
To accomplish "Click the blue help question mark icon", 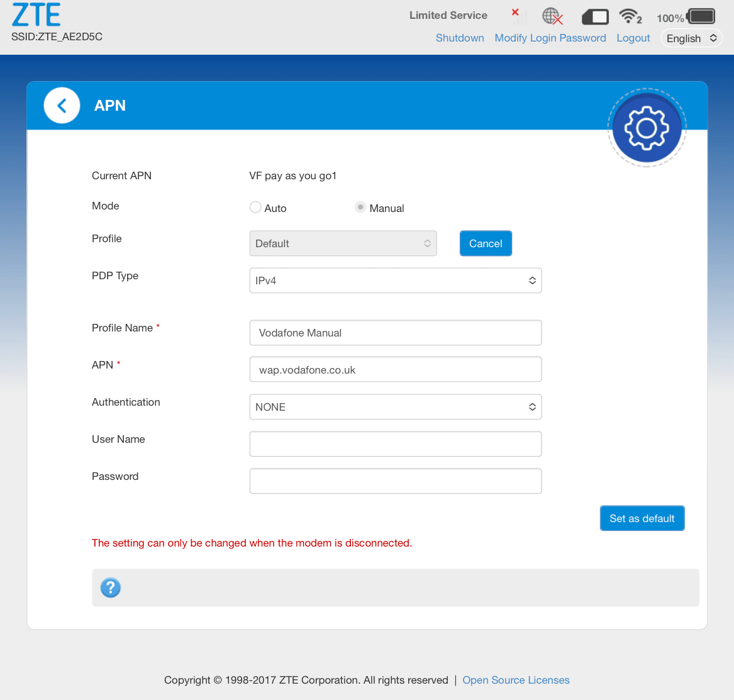I will (111, 587).
